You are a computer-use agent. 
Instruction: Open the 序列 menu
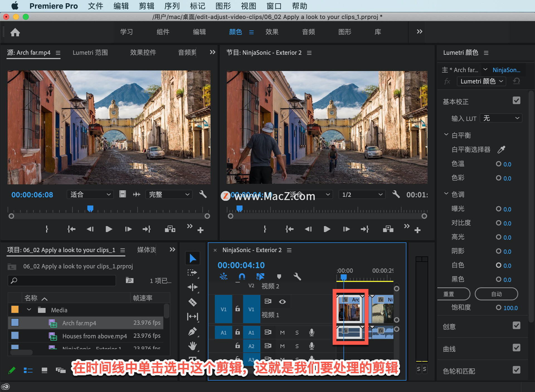(x=172, y=6)
